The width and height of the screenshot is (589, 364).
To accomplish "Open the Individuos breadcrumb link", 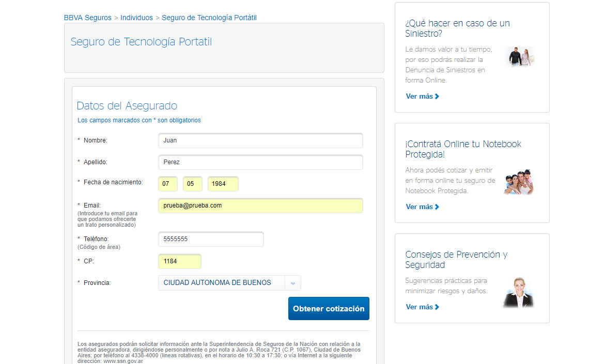I will [x=137, y=18].
